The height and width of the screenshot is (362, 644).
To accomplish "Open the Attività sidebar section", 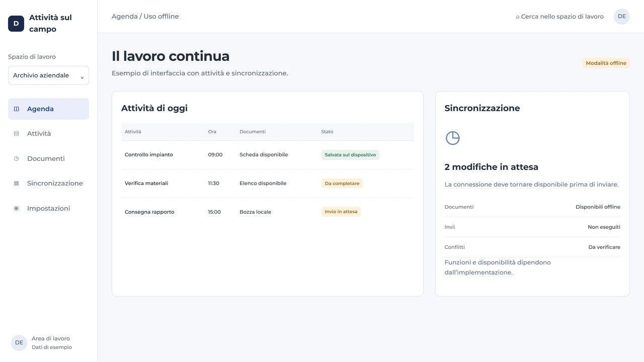I will click(48, 134).
